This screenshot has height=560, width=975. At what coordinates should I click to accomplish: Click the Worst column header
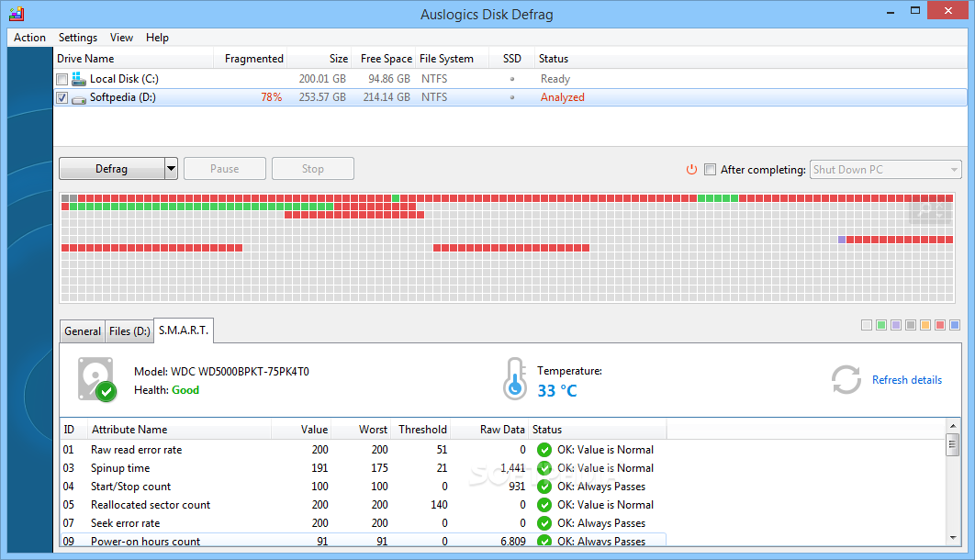tap(361, 430)
